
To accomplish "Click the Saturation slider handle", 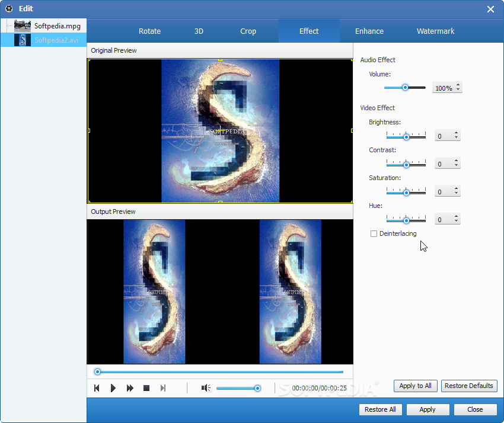I will pyautogui.click(x=406, y=193).
